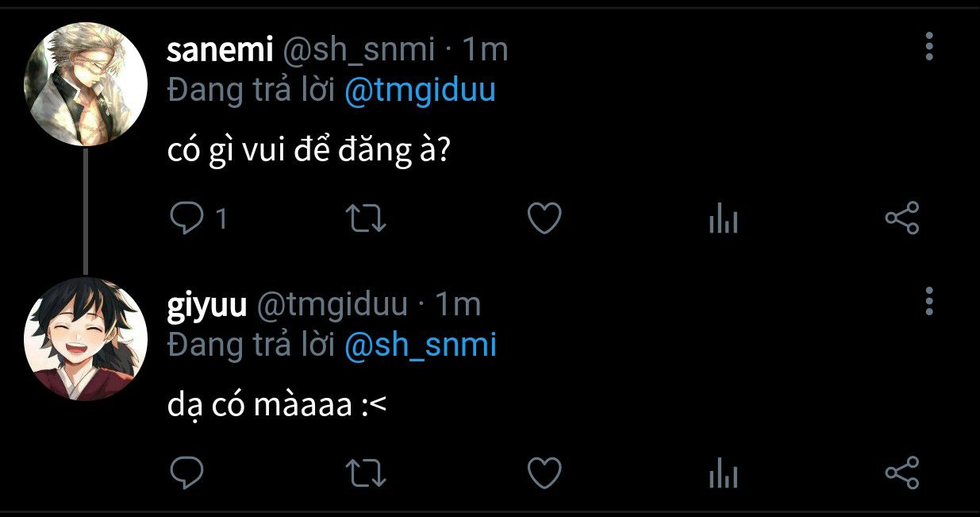Viewport: 980px width, 517px height.
Task: Open more options for sanemi's tweet
Action: (x=929, y=47)
